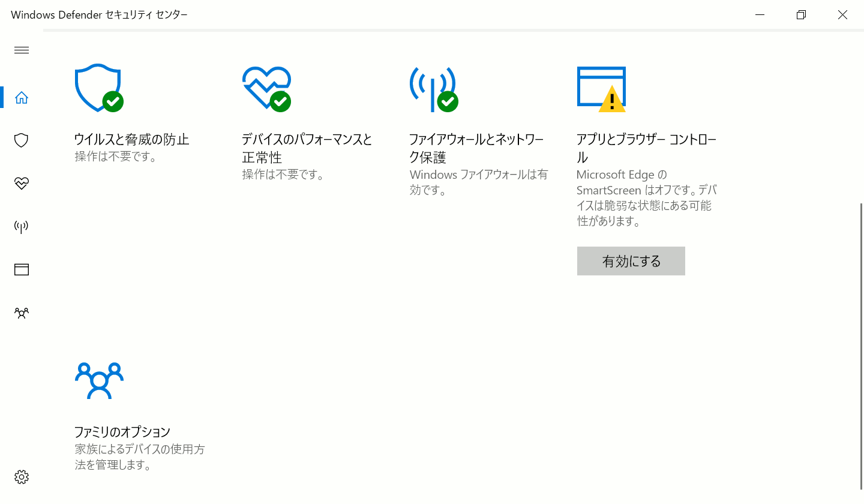Open ウイルスと脅威の防止 heading
Viewport: 864px width, 504px height.
pyautogui.click(x=131, y=140)
